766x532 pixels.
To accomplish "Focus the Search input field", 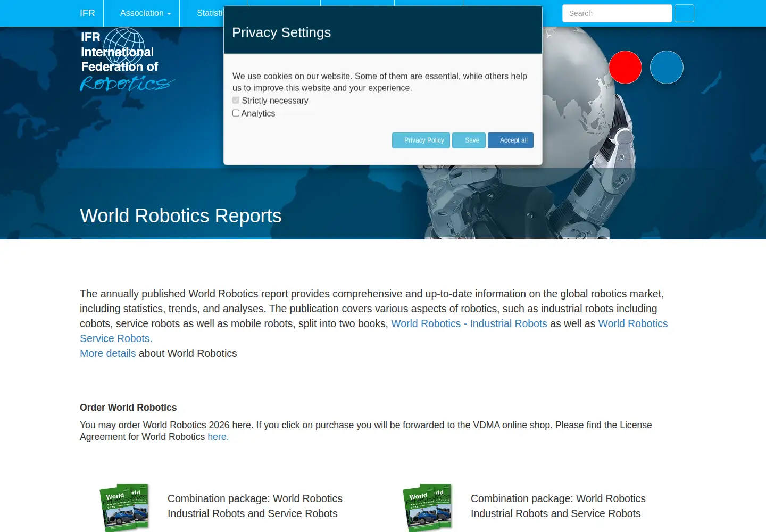I will [x=617, y=13].
